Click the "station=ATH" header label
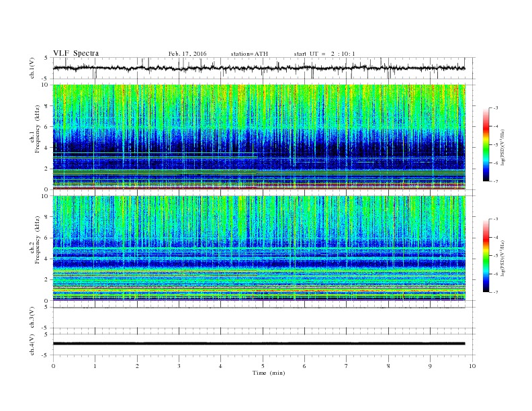This screenshot has height=411, width=532. (x=249, y=54)
